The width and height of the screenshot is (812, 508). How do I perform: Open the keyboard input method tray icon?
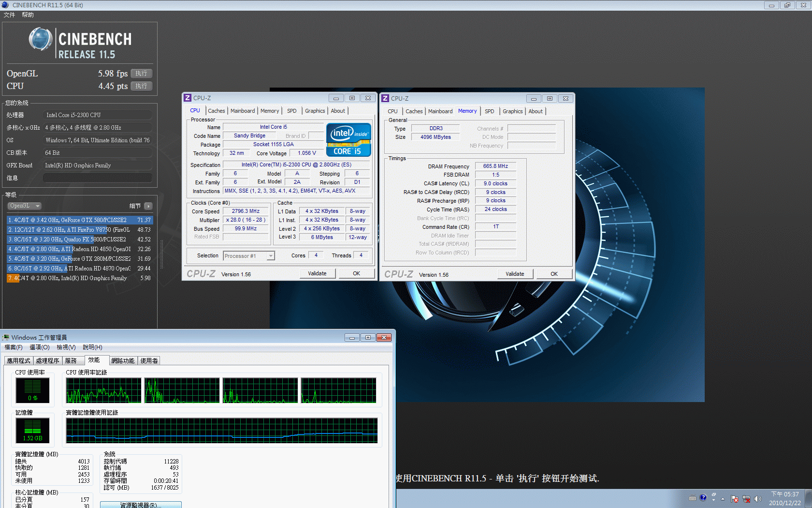point(693,498)
